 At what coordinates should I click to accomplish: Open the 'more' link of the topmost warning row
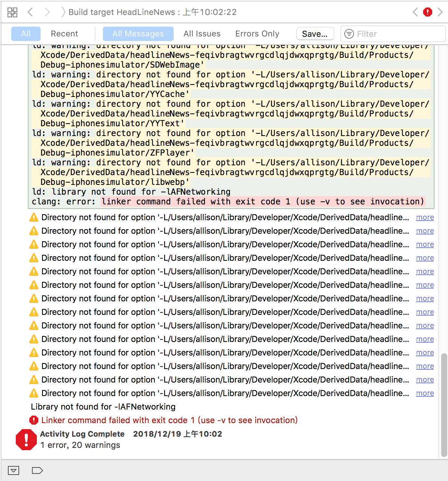click(x=425, y=218)
